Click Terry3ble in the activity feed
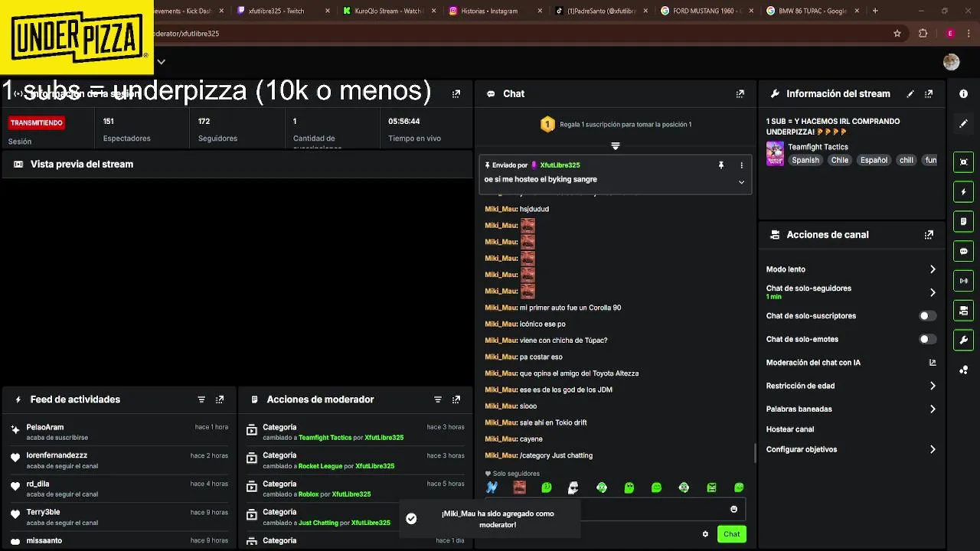 click(43, 512)
